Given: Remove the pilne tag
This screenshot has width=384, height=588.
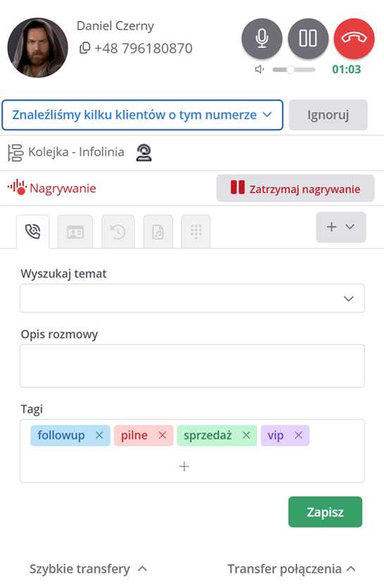Looking at the screenshot, I should point(163,435).
